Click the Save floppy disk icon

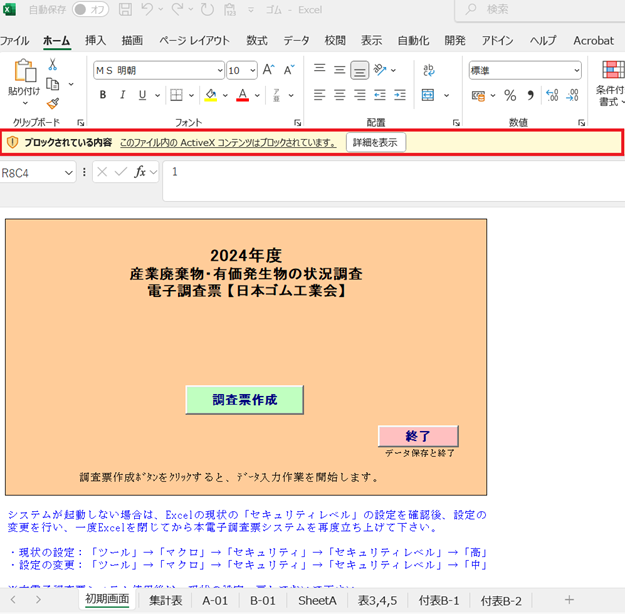tap(125, 9)
